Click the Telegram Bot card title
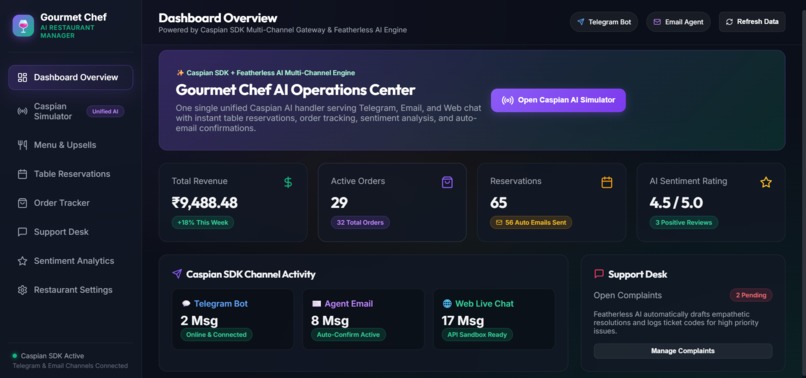This screenshot has width=806, height=378. (x=221, y=304)
